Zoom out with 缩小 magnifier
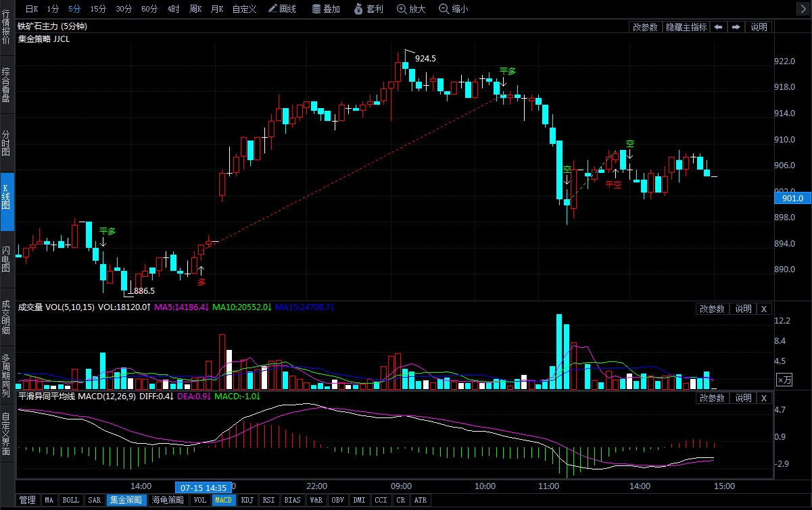 [454, 9]
